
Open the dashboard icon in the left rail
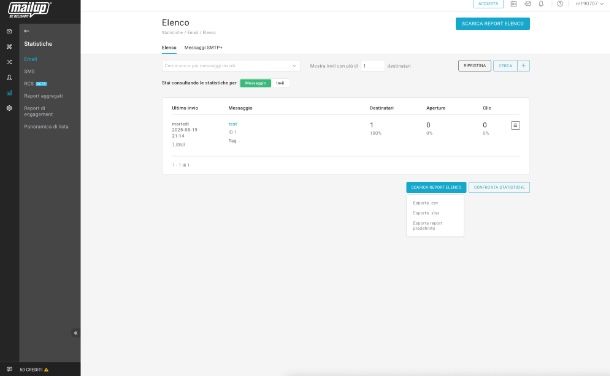click(9, 31)
